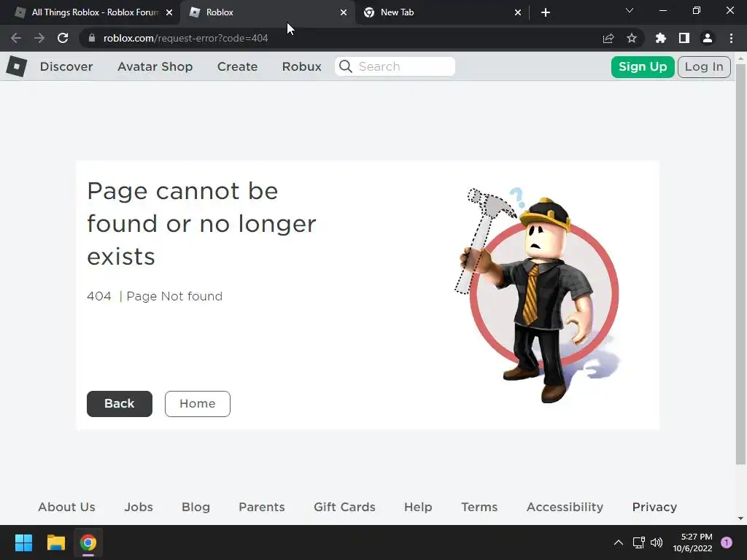Switch to the New Tab browser tab

coord(442,12)
